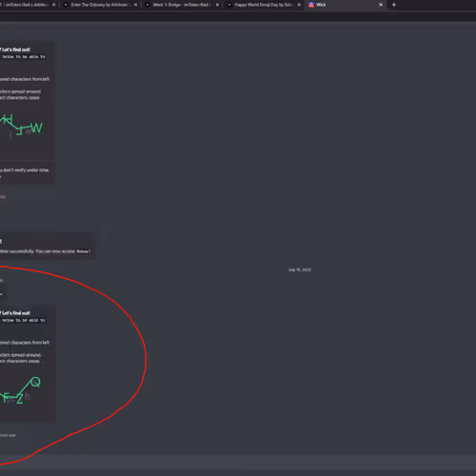Viewport: 476px width, 476px height.
Task: Open the captcha image with letters F Z Q
Action: click(20, 390)
